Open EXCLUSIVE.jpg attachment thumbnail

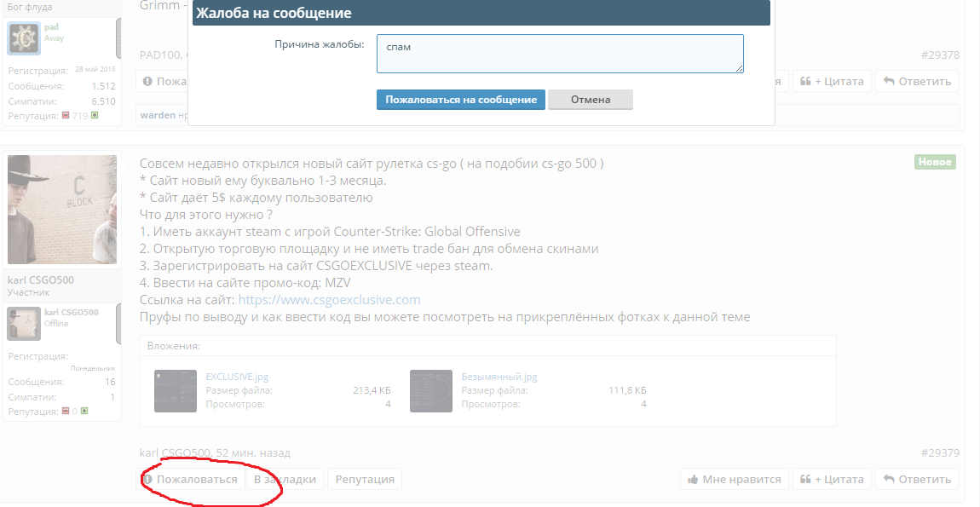[176, 391]
